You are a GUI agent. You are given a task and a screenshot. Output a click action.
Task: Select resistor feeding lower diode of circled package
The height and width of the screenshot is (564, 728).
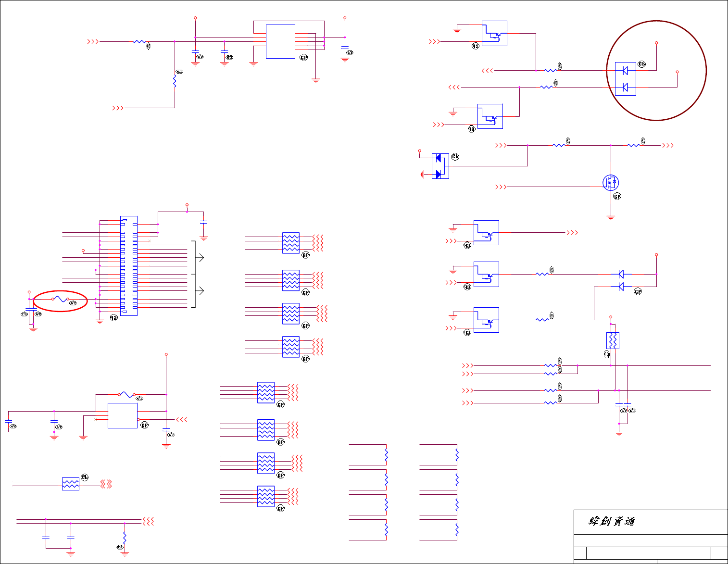click(x=546, y=87)
